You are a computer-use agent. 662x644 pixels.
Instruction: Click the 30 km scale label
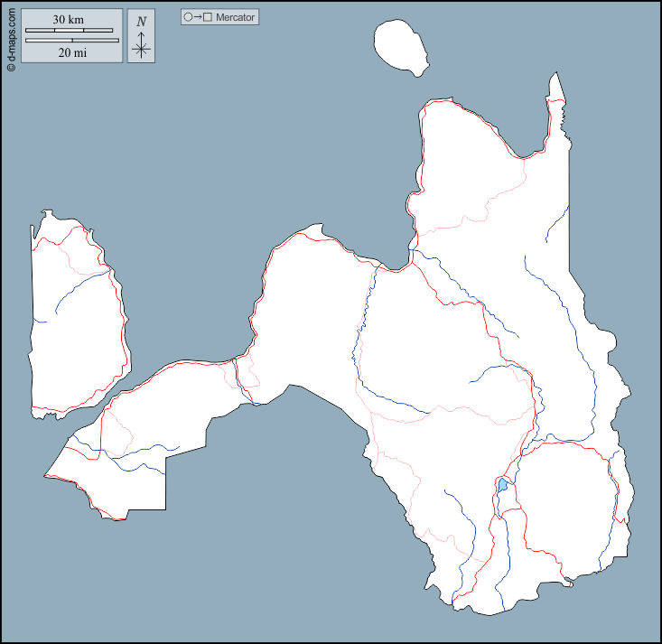[69, 19]
